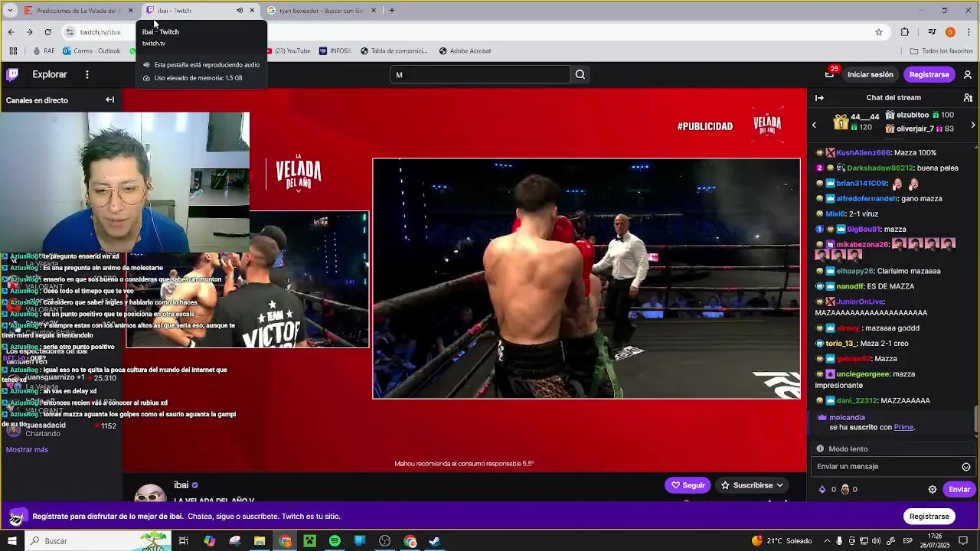980x551 pixels.
Task: View site information icon in address bar
Action: (x=70, y=32)
